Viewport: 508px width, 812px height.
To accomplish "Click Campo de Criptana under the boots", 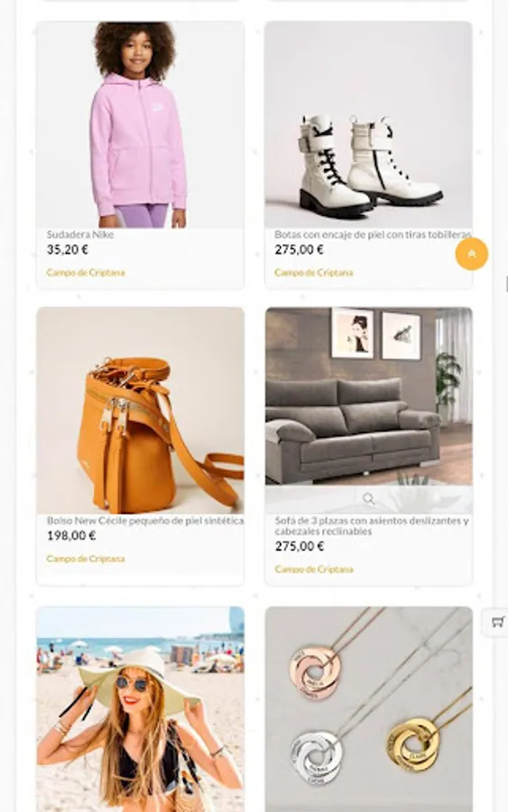I will tap(314, 272).
